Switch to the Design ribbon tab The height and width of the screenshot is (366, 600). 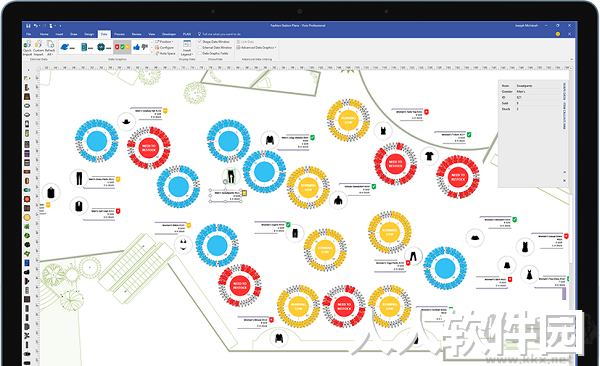click(89, 34)
